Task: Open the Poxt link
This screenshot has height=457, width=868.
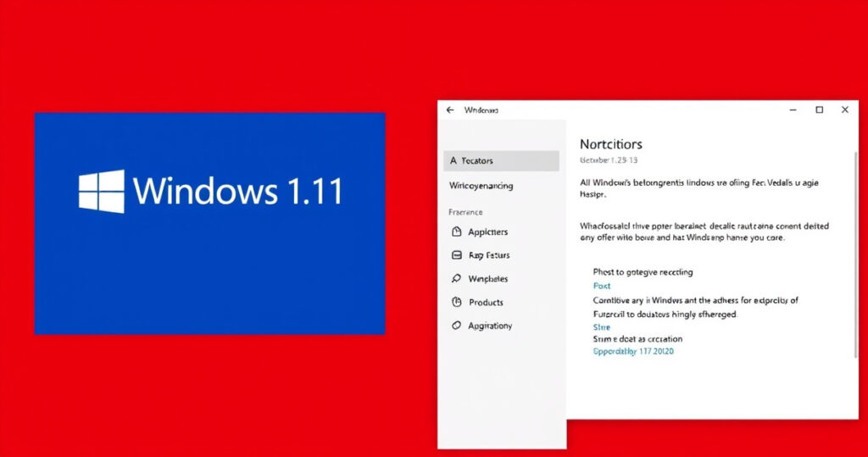Action: pos(601,287)
